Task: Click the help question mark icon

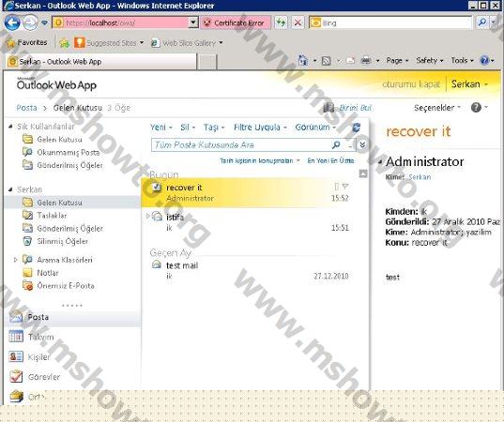Action: pyautogui.click(x=476, y=108)
